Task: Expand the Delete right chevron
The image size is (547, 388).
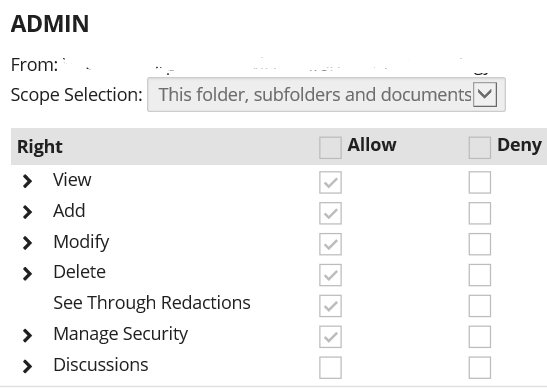Action: (x=27, y=274)
